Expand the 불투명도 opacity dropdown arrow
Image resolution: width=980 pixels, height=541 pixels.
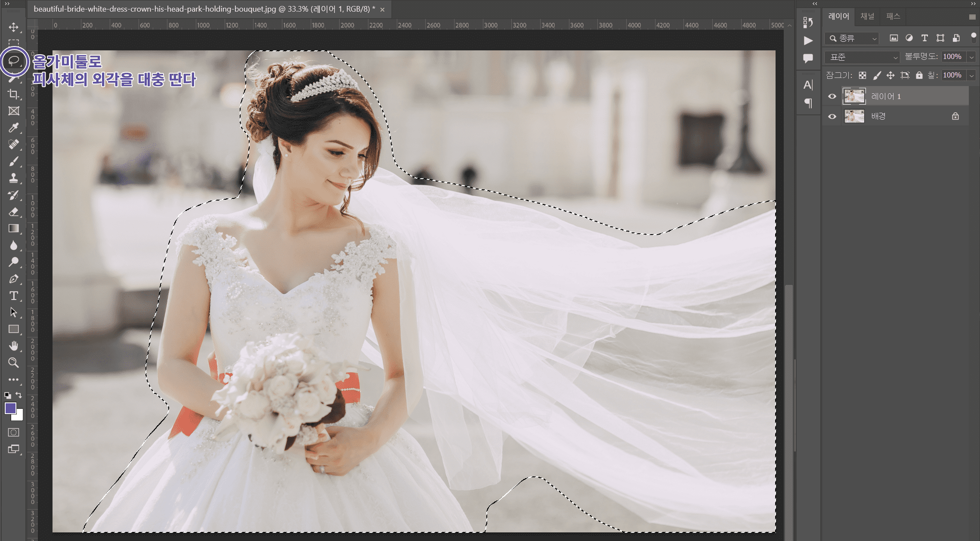pyautogui.click(x=971, y=57)
